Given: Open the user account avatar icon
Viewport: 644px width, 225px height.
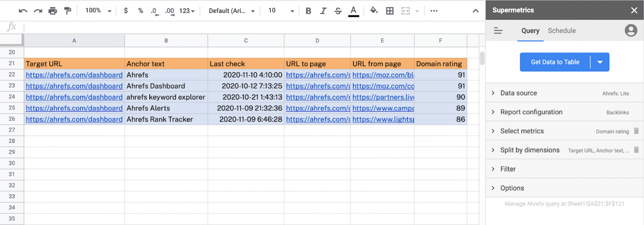Looking at the screenshot, I should click(x=631, y=31).
